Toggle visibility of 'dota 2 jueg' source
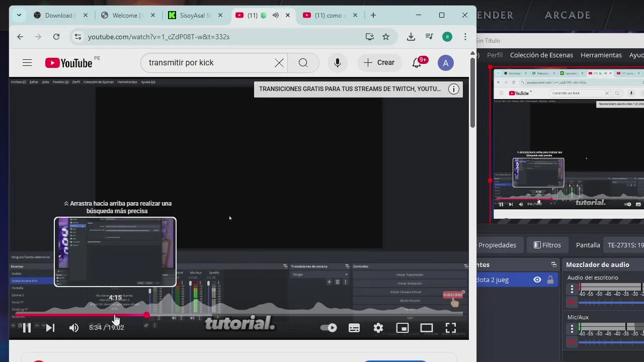The width and height of the screenshot is (644, 362). point(537,280)
